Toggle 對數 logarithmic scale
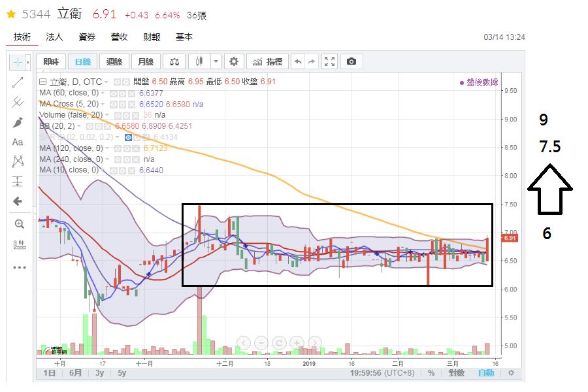The width and height of the screenshot is (588, 392). click(456, 373)
